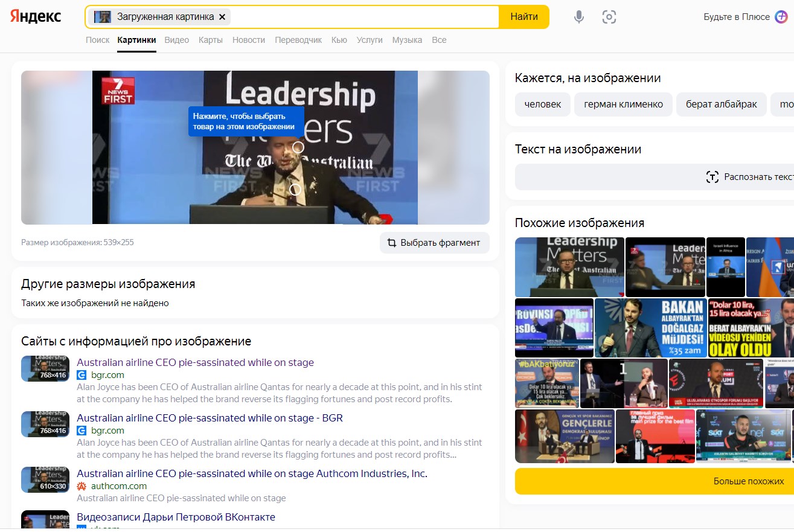Click the microphone voice search icon
This screenshot has height=532, width=794.
pyautogui.click(x=578, y=17)
